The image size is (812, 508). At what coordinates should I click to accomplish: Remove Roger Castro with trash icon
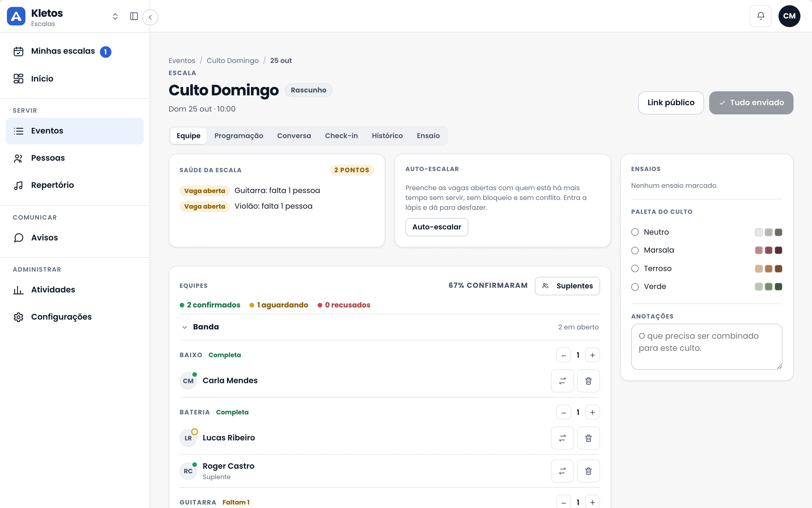588,471
